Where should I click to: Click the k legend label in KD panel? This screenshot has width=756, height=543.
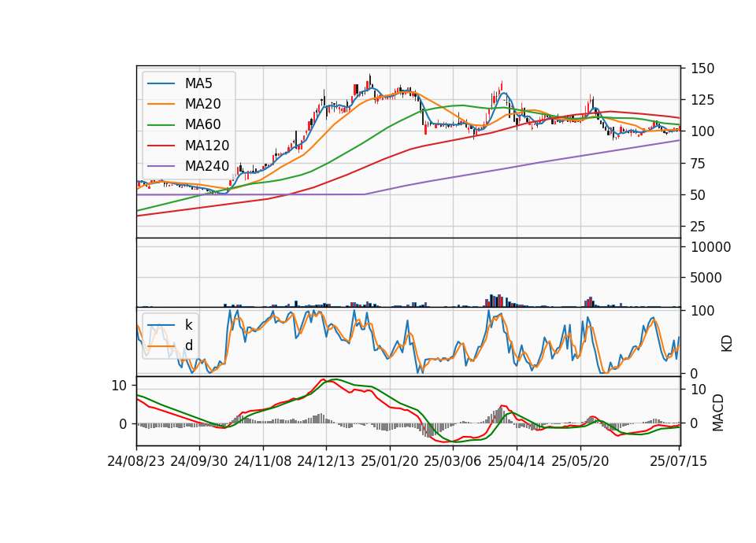188,325
